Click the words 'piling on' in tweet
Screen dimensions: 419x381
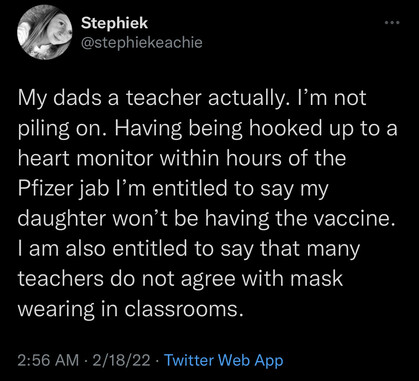tap(59, 130)
